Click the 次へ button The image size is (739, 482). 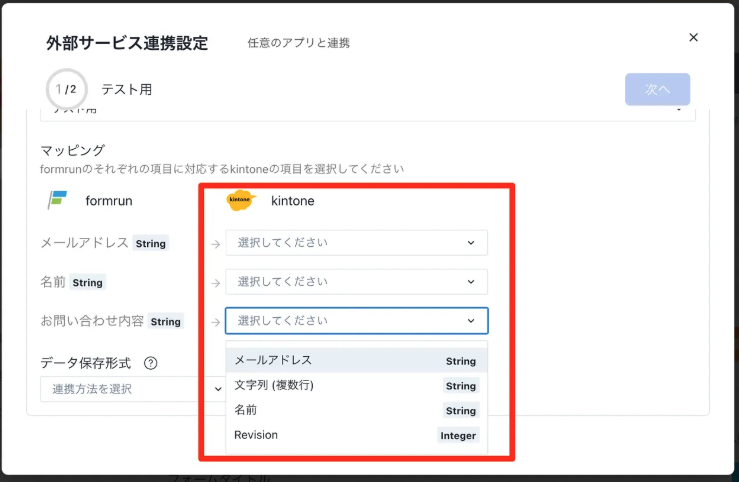(x=657, y=89)
